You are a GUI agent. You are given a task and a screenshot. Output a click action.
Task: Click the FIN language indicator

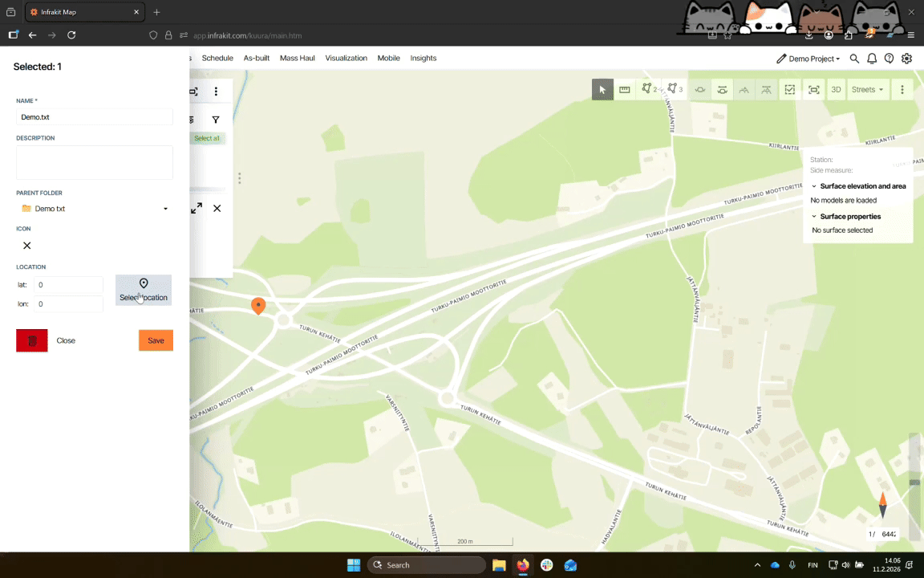pos(813,565)
